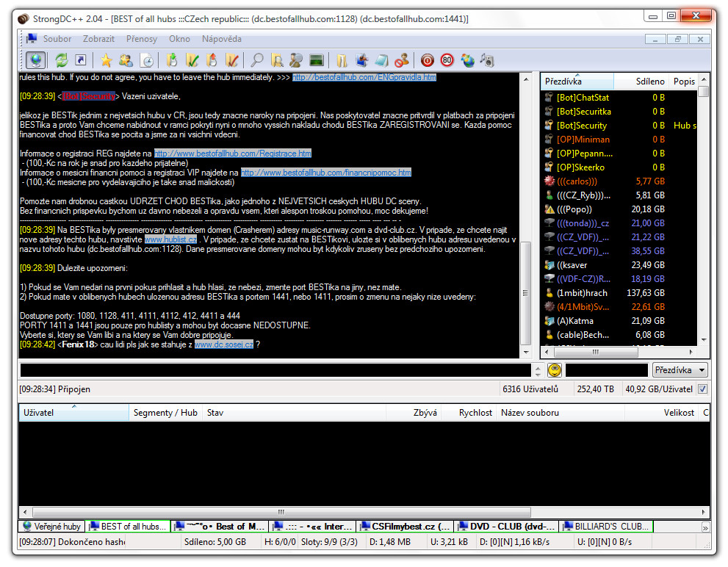
Task: Toggle checkbox beside 40,92 GB/Uživatel
Action: (x=702, y=389)
